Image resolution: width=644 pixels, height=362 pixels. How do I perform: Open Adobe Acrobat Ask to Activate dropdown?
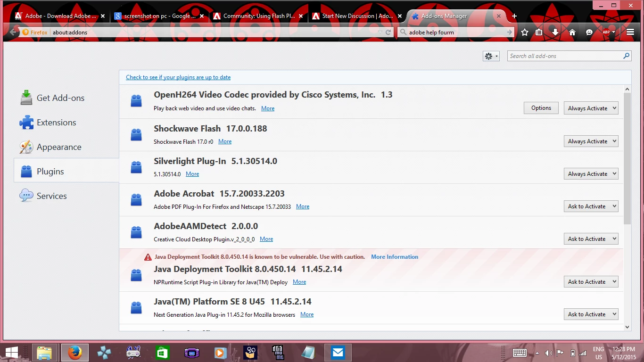pos(591,206)
